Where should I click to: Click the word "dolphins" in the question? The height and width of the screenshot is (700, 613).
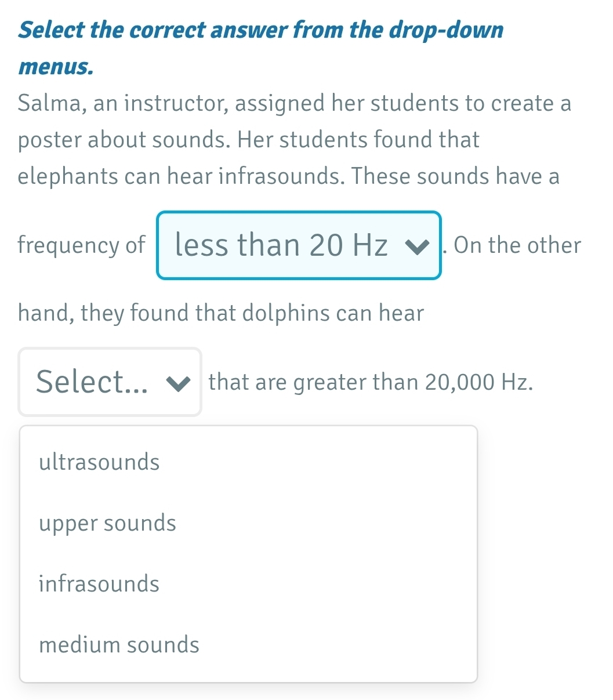285,314
